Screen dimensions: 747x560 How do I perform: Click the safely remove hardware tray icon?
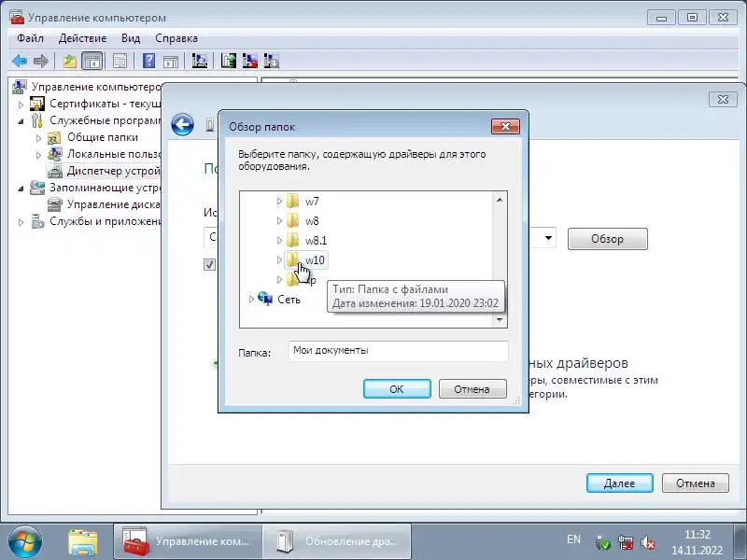coord(603,542)
